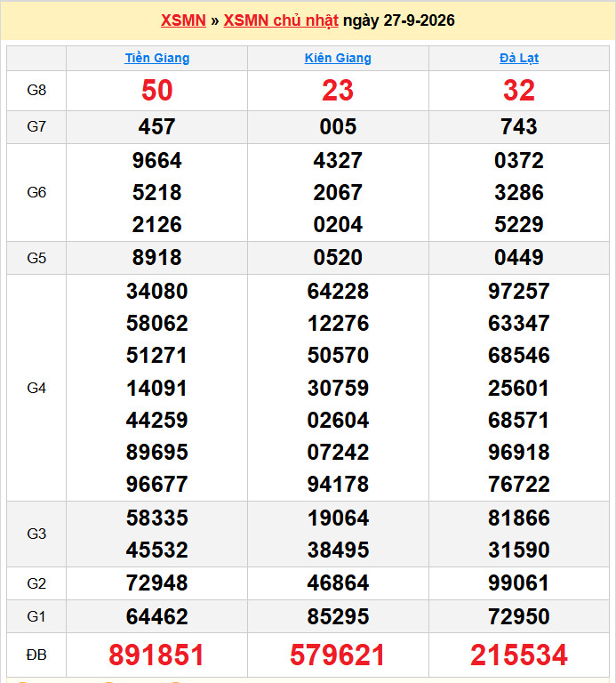The height and width of the screenshot is (683, 616).
Task: Open the XSMN chủ nhật link
Action: tap(281, 20)
